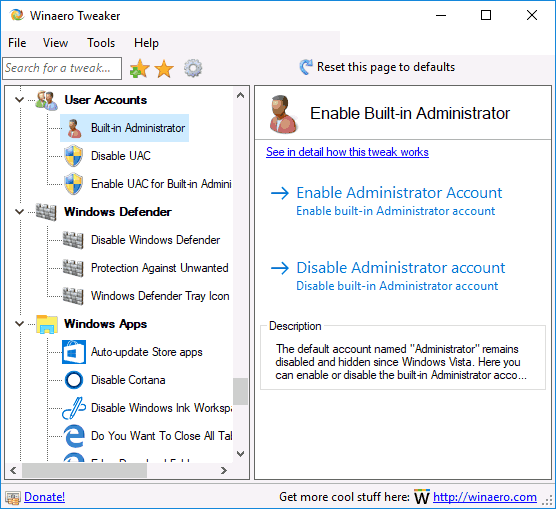Viewport: 556px width, 509px height.
Task: Click the tree horizontal scrollbar thumb
Action: (x=84, y=471)
